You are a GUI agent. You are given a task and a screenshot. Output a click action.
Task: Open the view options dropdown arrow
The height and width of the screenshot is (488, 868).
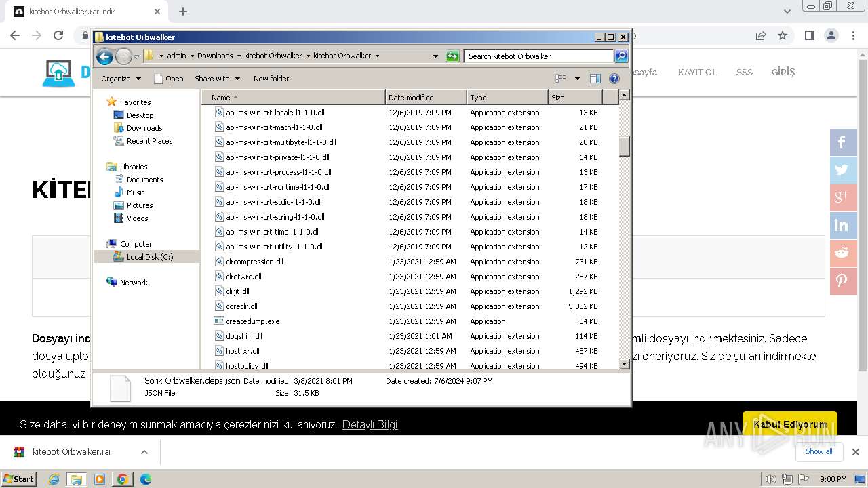[x=577, y=79]
